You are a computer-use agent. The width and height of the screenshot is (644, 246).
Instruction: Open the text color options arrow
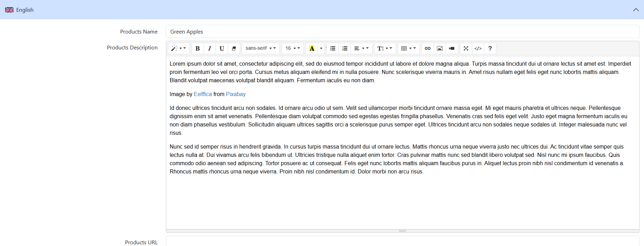(321, 48)
